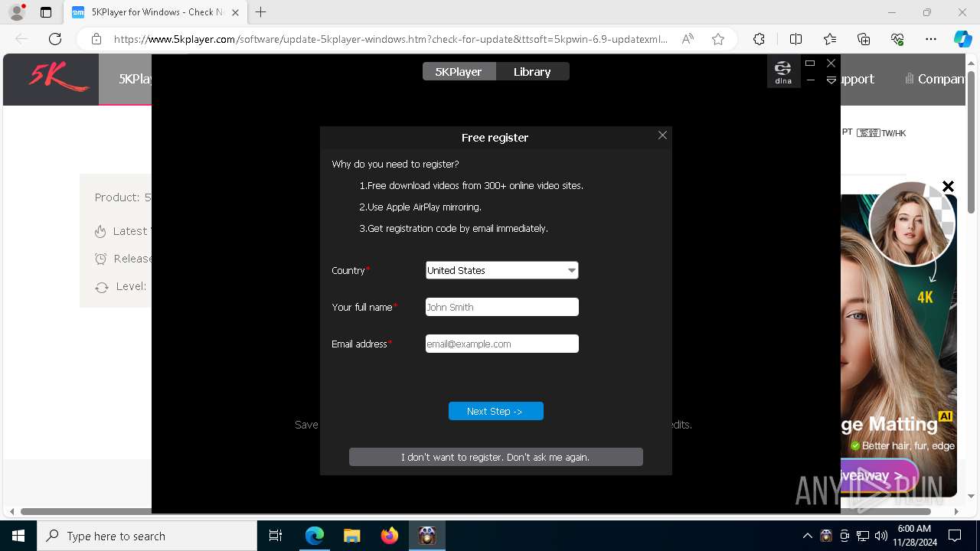
Task: Focus the Your full name field
Action: (x=501, y=307)
